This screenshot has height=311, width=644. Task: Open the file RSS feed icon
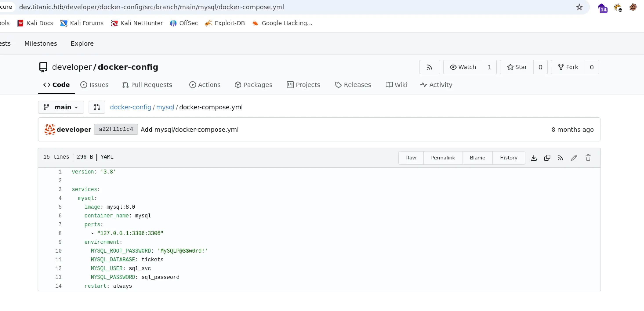(561, 158)
